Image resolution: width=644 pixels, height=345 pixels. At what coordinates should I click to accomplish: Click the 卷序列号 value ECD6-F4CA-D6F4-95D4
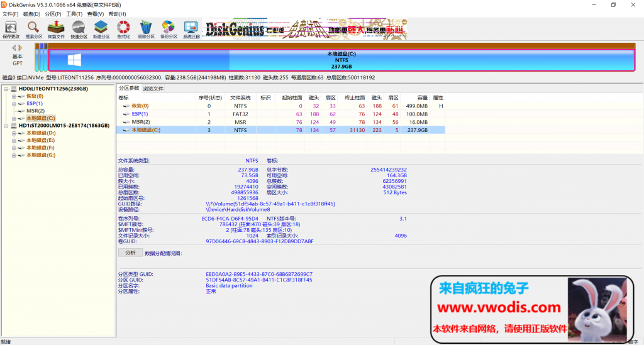tap(230, 219)
